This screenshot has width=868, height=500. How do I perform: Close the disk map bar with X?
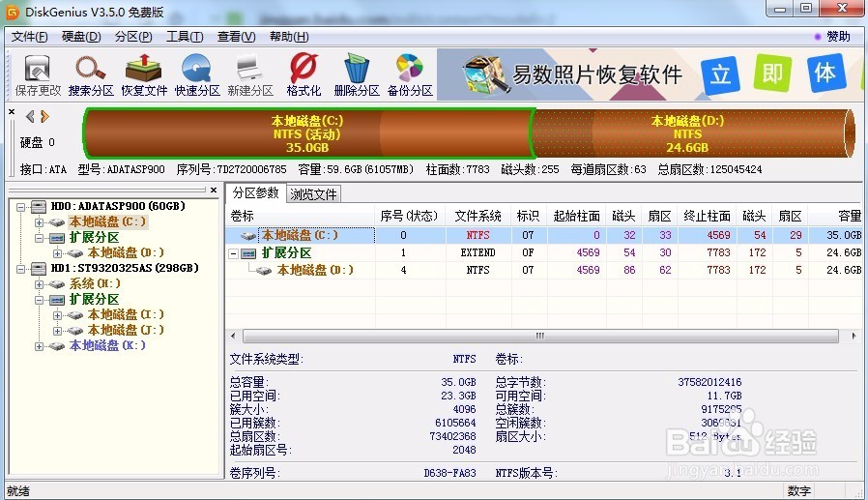click(12, 111)
